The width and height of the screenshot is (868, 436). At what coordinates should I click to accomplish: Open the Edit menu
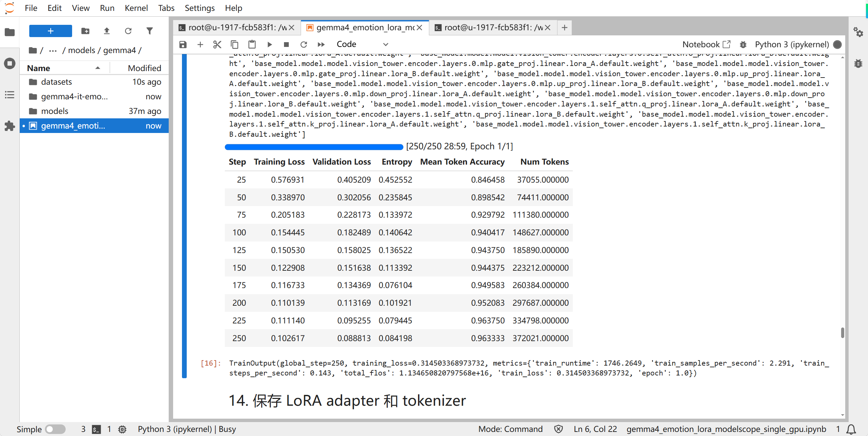tap(54, 8)
